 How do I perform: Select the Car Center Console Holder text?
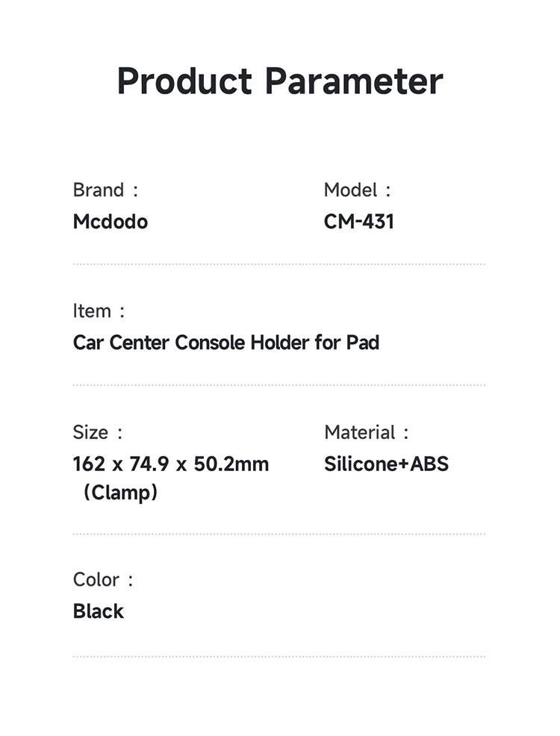[225, 343]
